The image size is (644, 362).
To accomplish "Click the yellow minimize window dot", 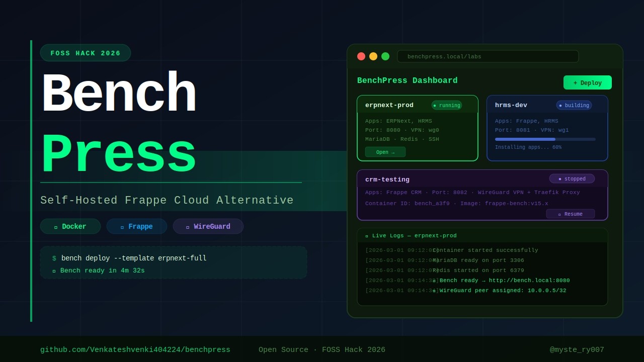I will (373, 56).
